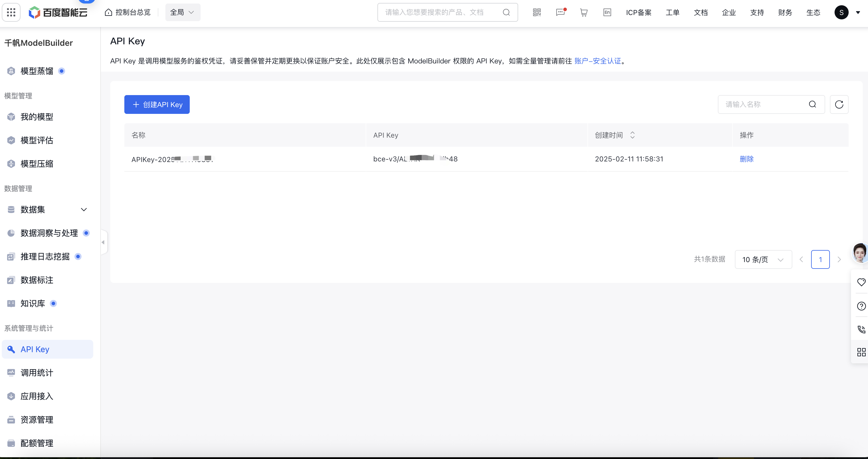This screenshot has width=868, height=459.
Task: Expand the 数据集 sidebar section
Action: coord(84,209)
